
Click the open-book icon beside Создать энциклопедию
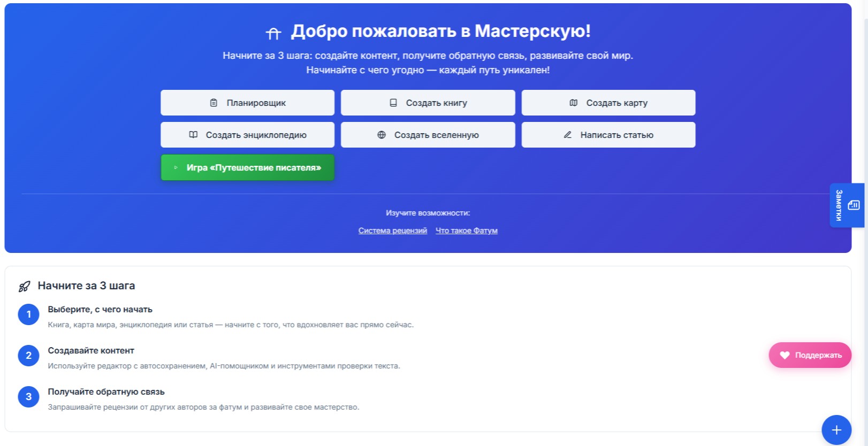point(193,135)
